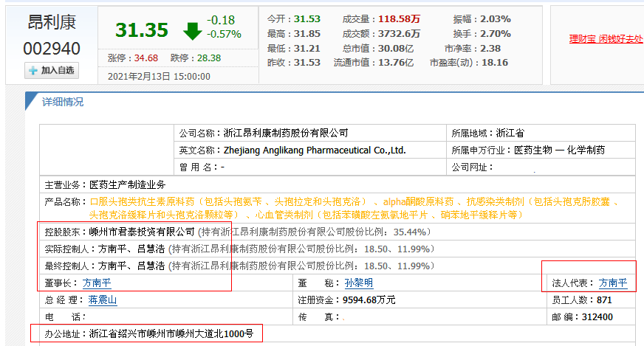Select the 详细情况 section tab
Image resolution: width=644 pixels, height=346 pixels.
pyautogui.click(x=63, y=102)
